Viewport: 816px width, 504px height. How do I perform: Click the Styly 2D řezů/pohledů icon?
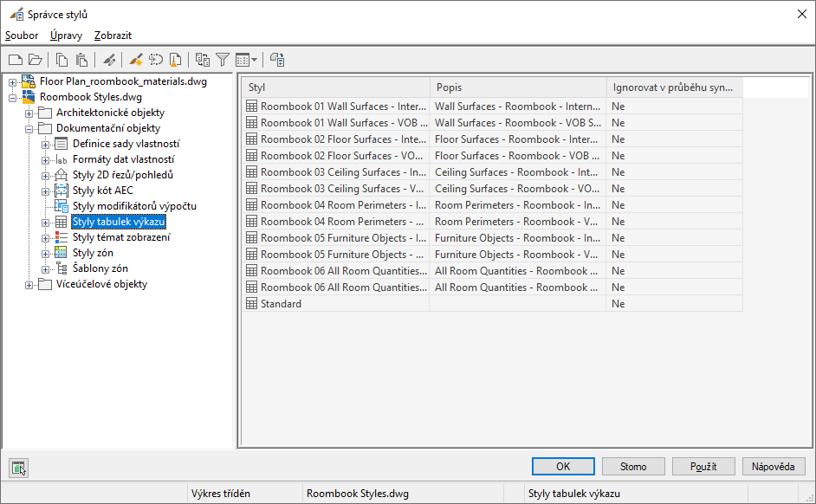coord(61,175)
